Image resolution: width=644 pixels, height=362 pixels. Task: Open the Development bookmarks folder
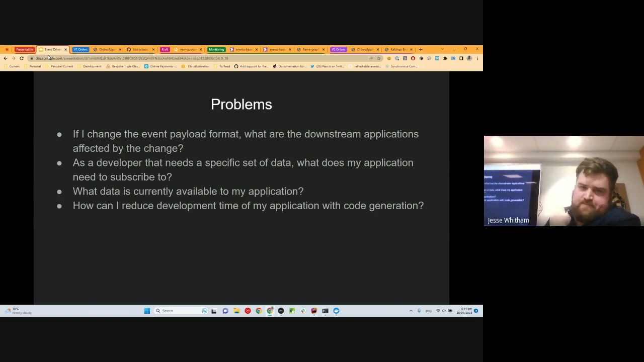tap(90, 66)
